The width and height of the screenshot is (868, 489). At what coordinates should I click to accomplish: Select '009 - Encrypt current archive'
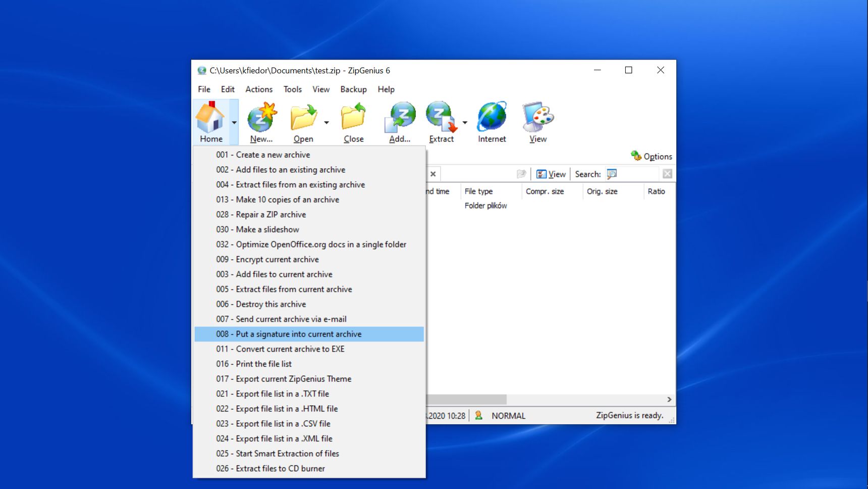(x=309, y=259)
